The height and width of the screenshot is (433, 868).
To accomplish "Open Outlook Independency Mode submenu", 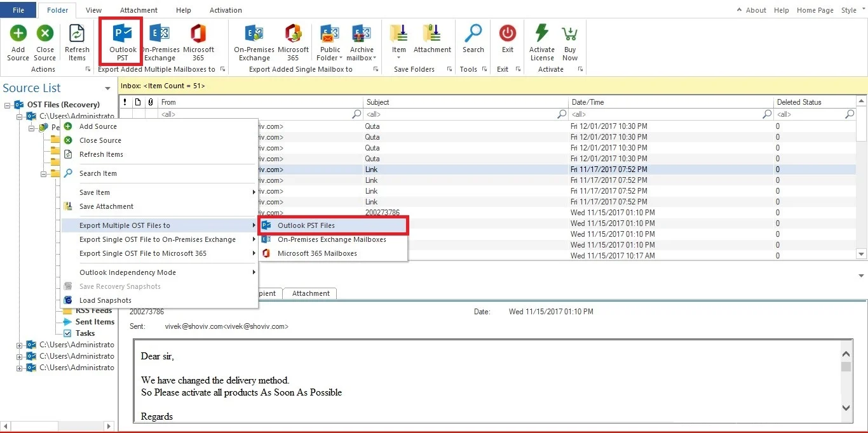I will coord(159,272).
